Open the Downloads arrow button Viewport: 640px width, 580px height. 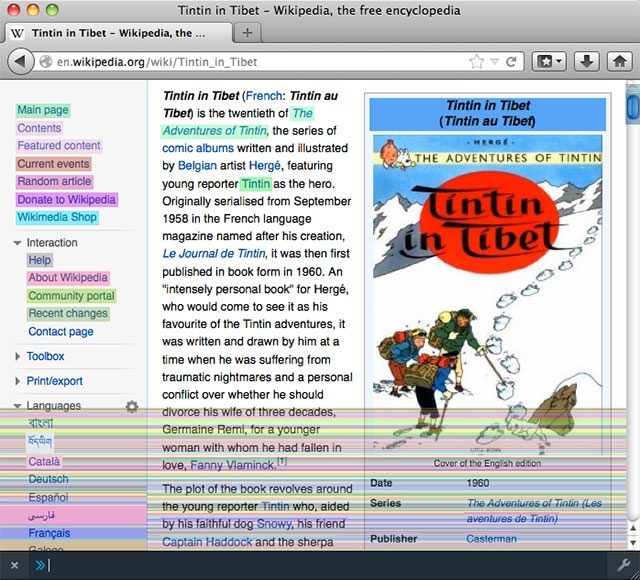pos(586,61)
